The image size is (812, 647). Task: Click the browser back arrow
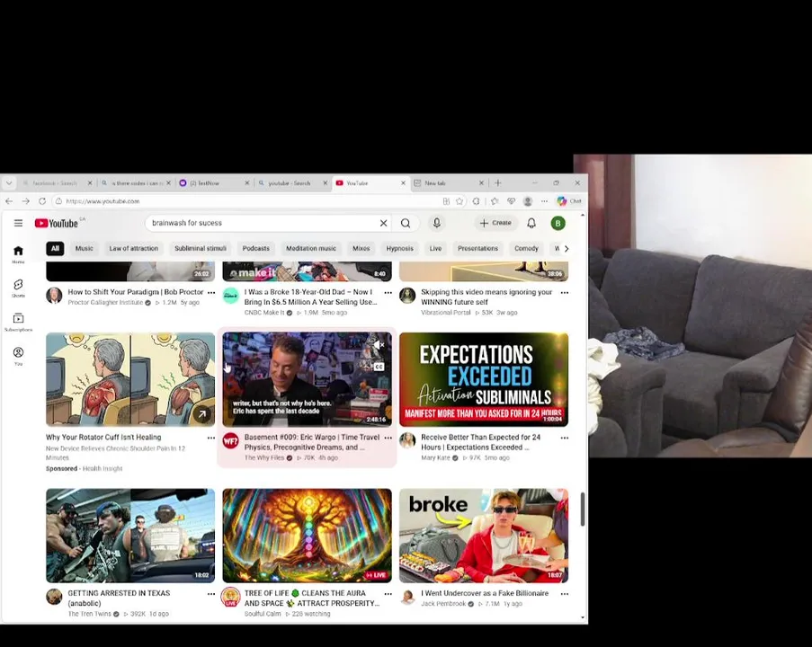click(9, 201)
